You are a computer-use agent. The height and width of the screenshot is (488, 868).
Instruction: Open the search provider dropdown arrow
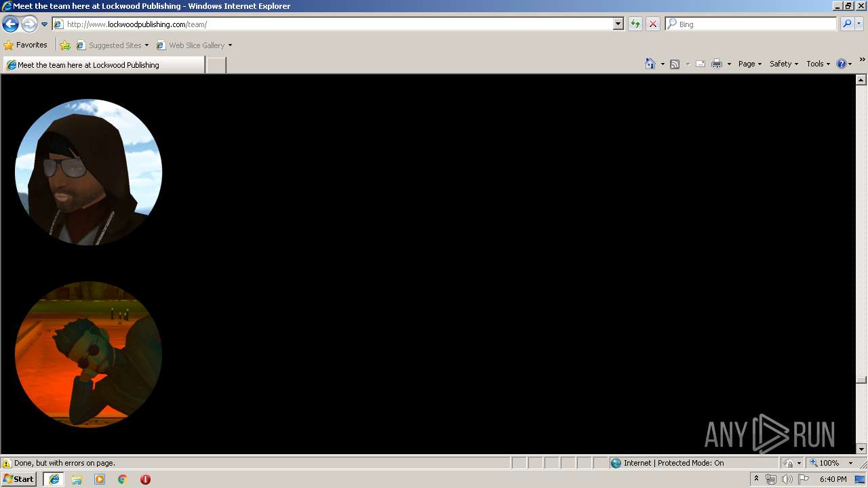pos(859,24)
